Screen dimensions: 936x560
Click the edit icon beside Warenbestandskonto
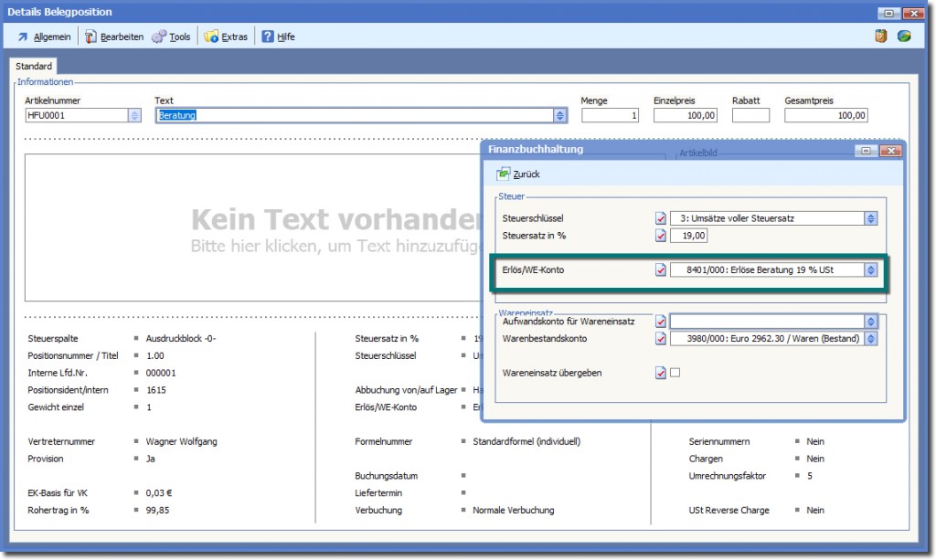(x=661, y=339)
